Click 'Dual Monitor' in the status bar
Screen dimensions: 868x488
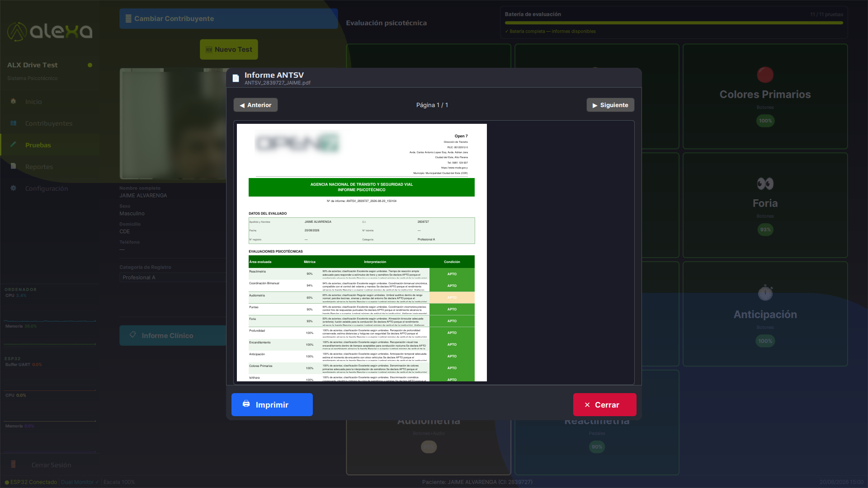[80, 482]
